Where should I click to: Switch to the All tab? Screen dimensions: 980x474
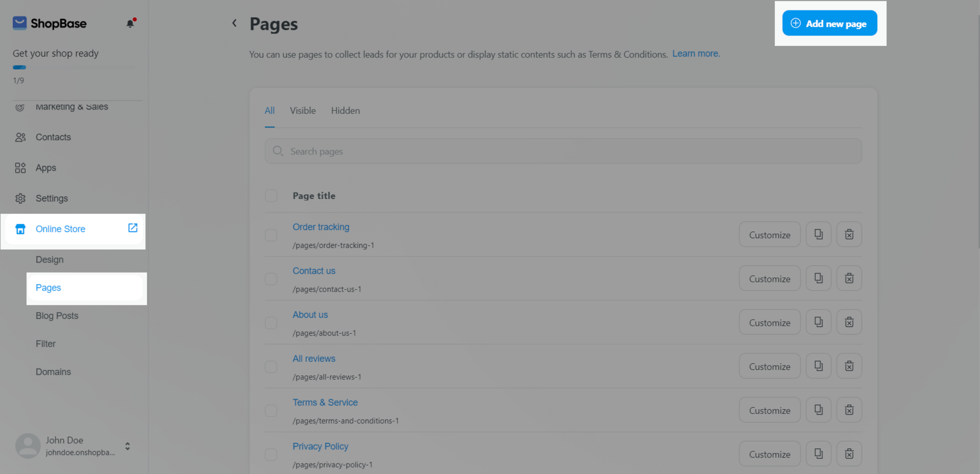click(x=269, y=111)
